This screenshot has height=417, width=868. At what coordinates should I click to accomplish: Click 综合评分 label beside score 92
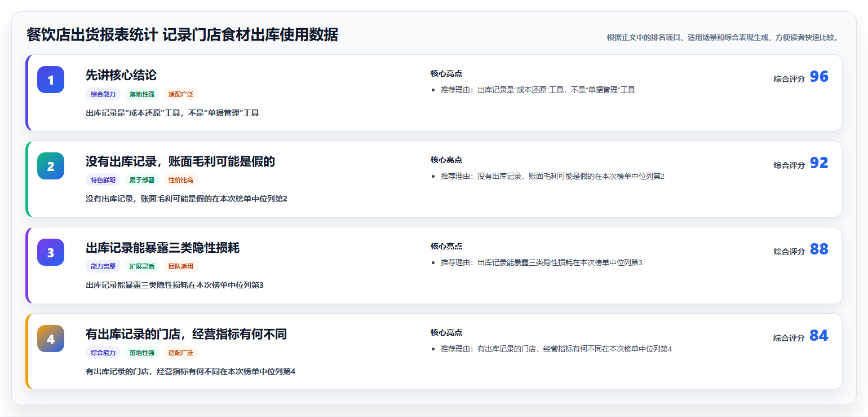(789, 165)
